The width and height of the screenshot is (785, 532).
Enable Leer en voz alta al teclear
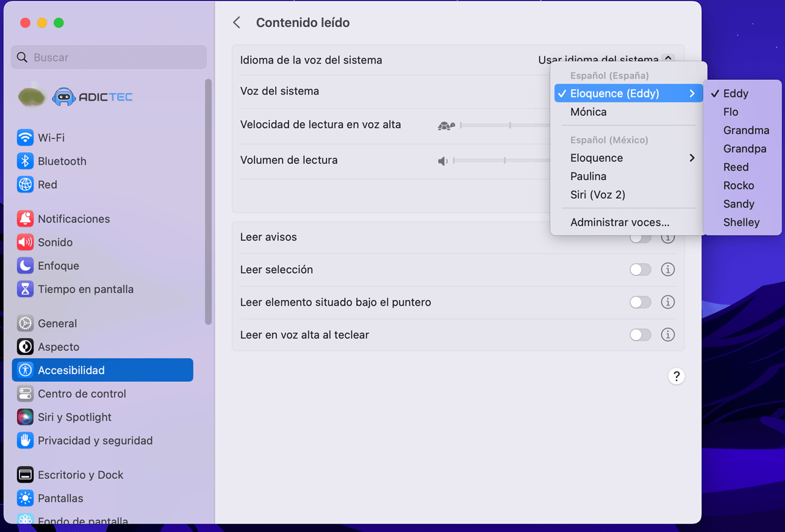(640, 334)
